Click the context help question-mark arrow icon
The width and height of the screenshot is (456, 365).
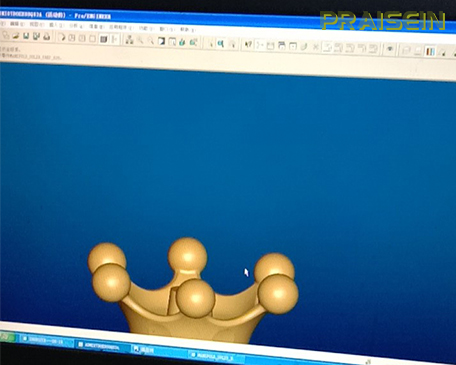pos(248,44)
